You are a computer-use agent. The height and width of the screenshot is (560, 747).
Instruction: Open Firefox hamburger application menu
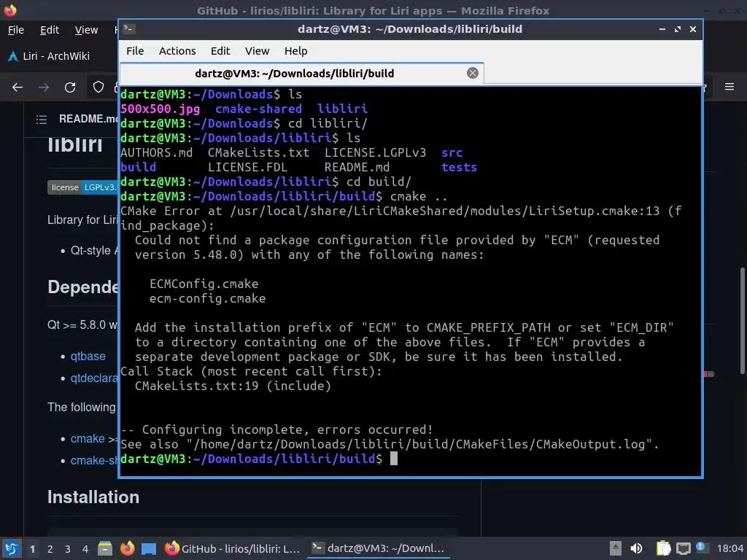click(x=729, y=87)
